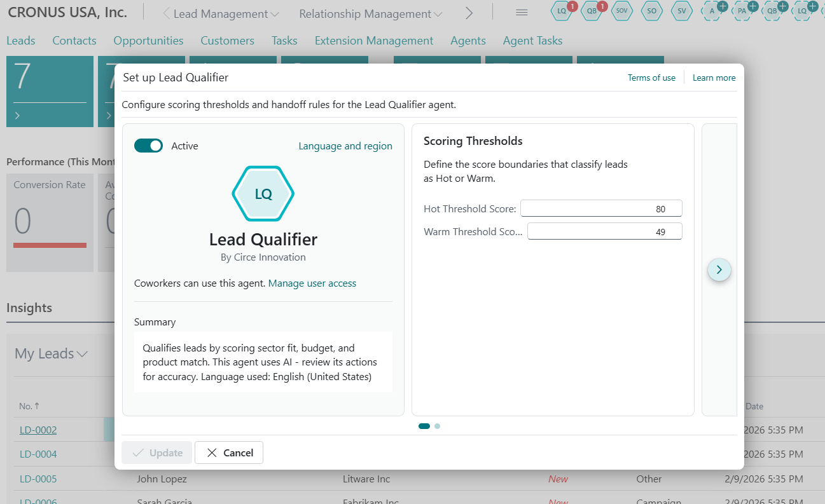The height and width of the screenshot is (504, 825).
Task: Click the Hot Threshold Score field
Action: [601, 208]
